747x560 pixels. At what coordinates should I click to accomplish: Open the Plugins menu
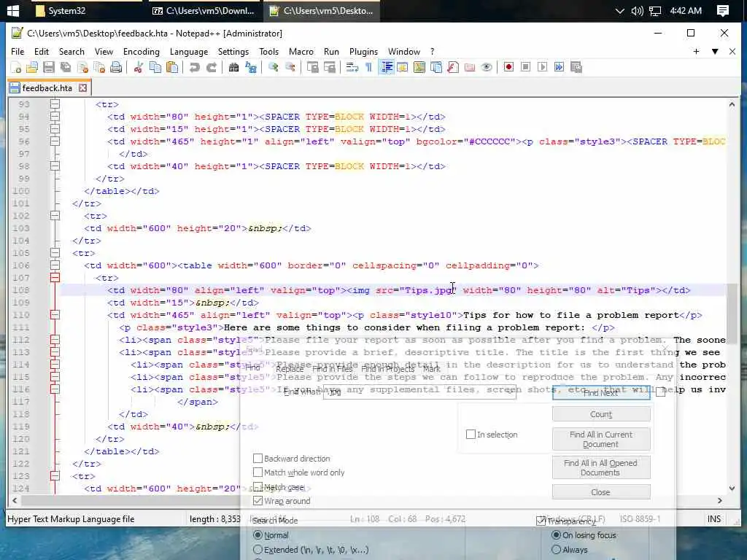[x=363, y=52]
